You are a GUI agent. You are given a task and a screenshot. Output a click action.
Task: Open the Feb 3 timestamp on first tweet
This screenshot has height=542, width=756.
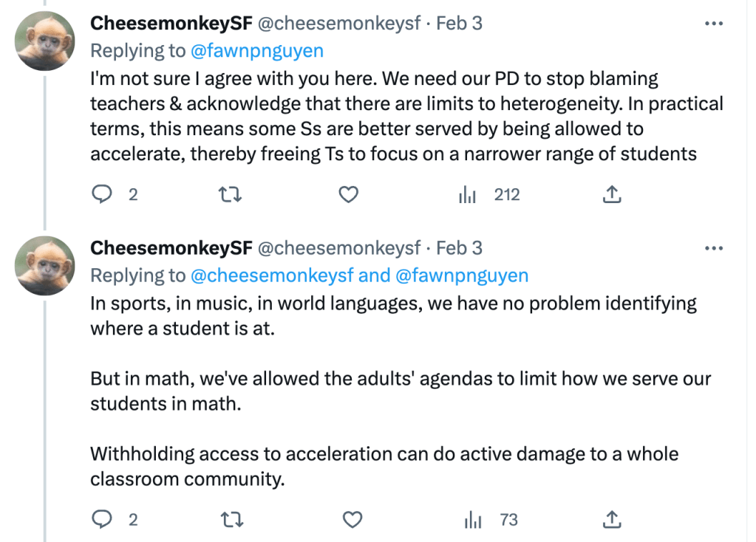coord(459,24)
